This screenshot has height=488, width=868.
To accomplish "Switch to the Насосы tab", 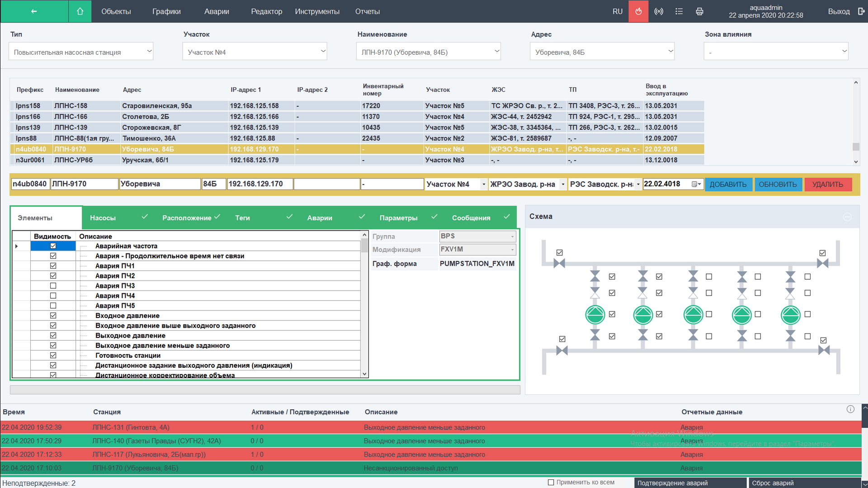I will coord(103,218).
